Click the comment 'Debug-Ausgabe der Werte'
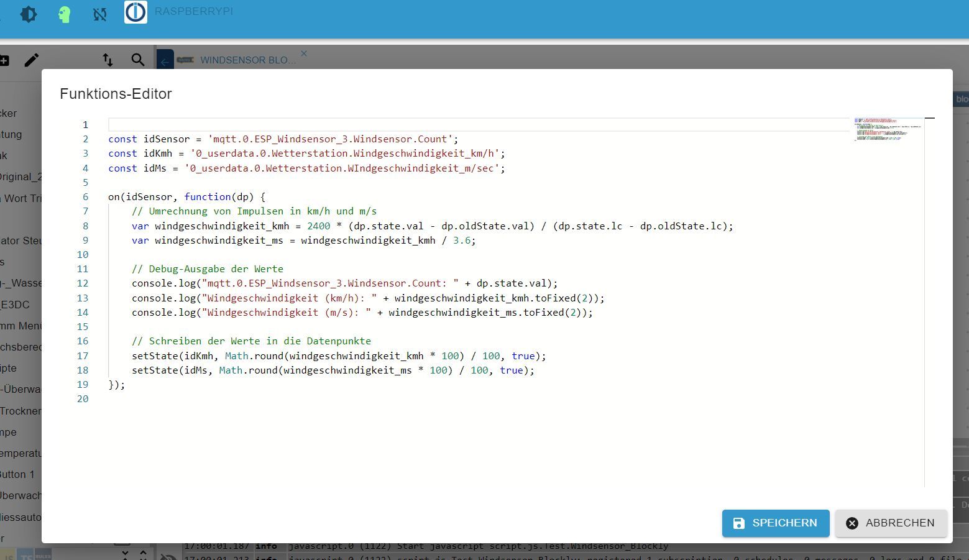Image resolution: width=969 pixels, height=560 pixels. click(208, 269)
